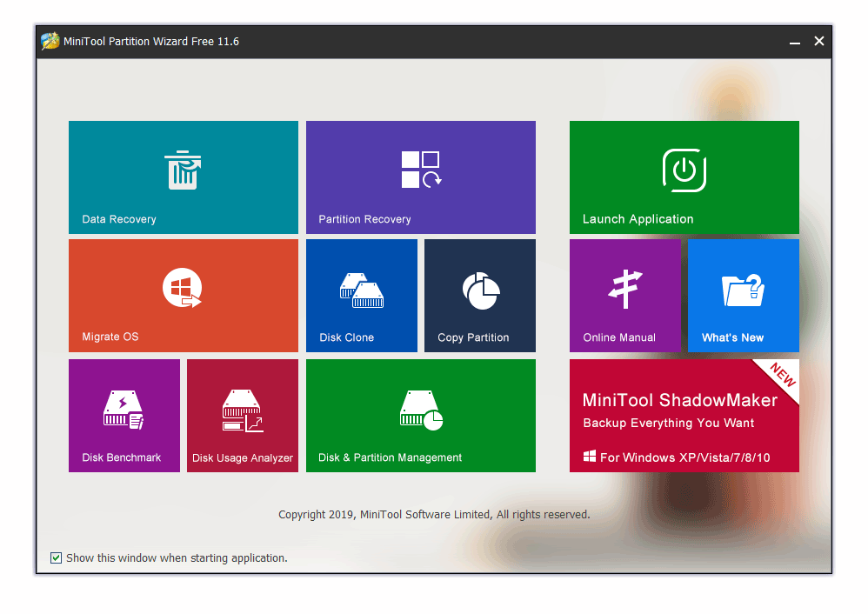This screenshot has height=614, width=868.
Task: Click the Disk Clone drives icon
Action: point(361,290)
